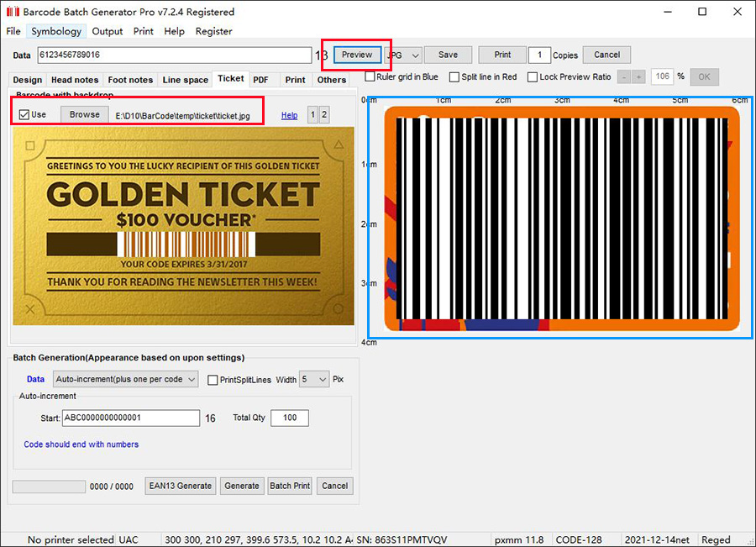Click the 106 percent ratio field

point(662,76)
